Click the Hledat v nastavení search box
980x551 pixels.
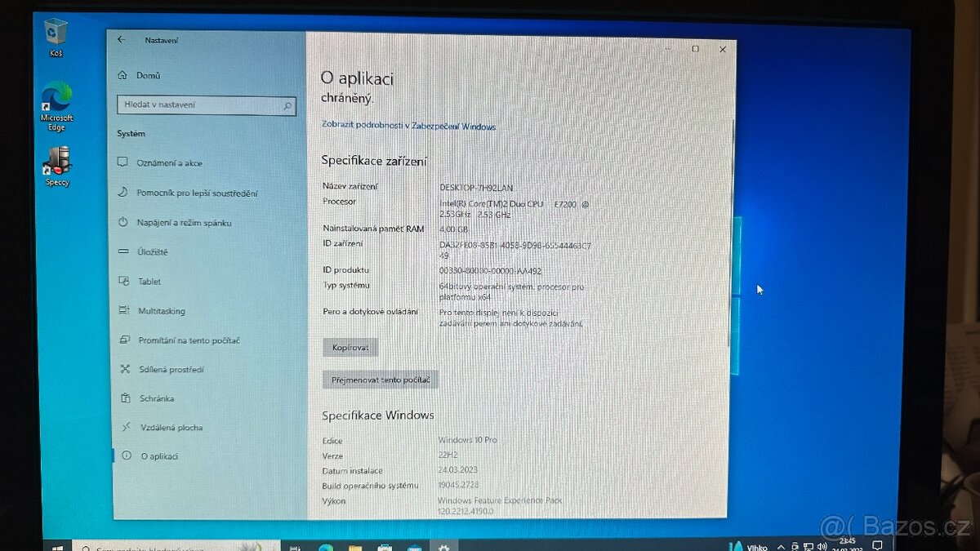(x=206, y=104)
